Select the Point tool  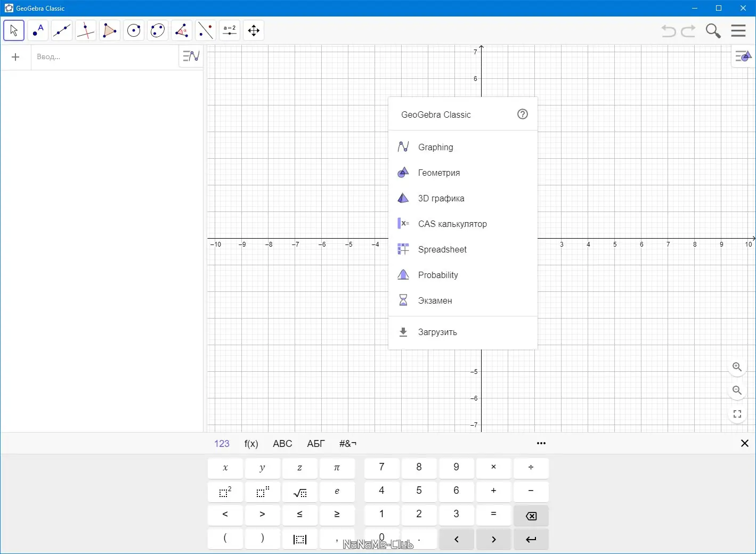(38, 30)
